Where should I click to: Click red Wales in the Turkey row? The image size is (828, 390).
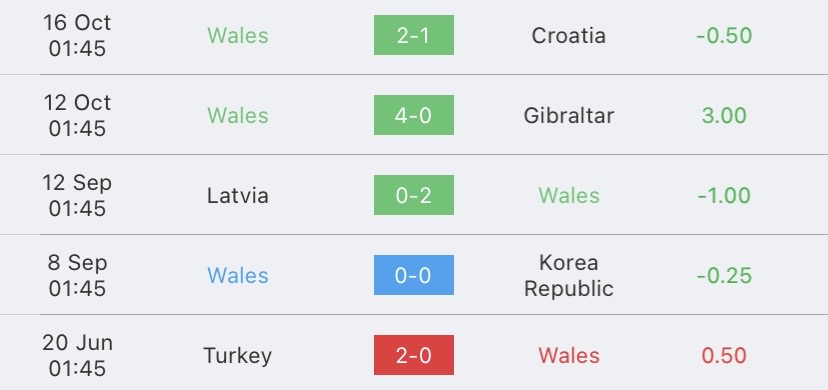(569, 356)
